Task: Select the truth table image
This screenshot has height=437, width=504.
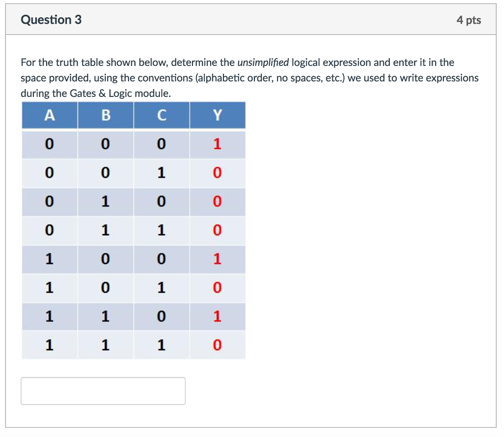Action: 133,229
